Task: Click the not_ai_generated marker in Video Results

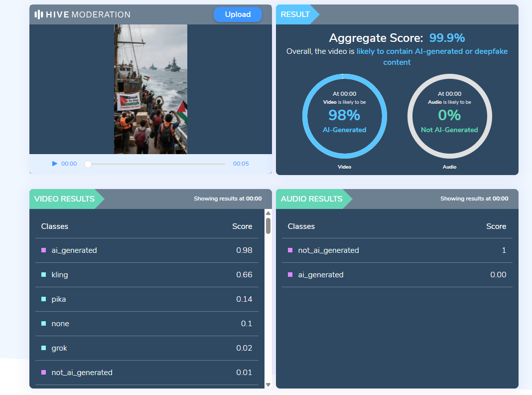Action: click(x=44, y=373)
